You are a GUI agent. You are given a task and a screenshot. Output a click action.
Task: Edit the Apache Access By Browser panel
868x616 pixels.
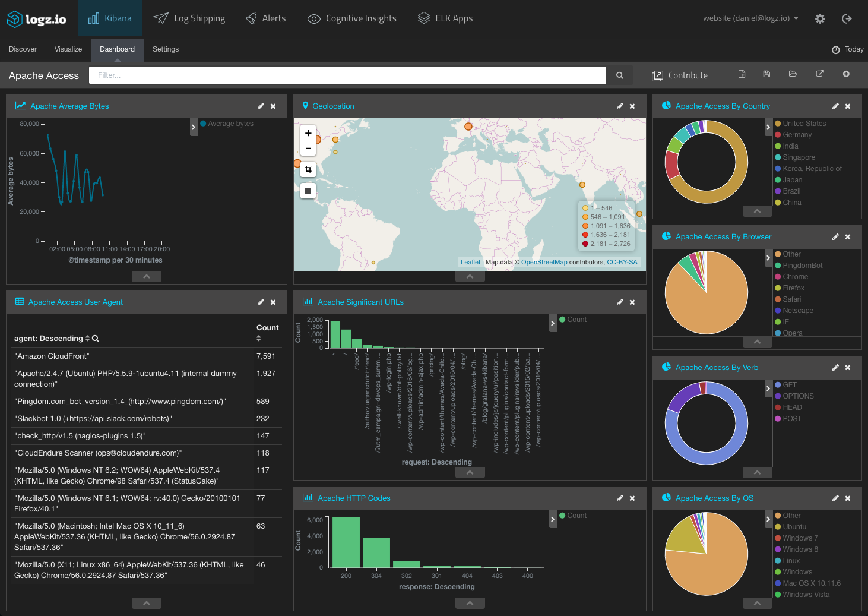click(835, 237)
